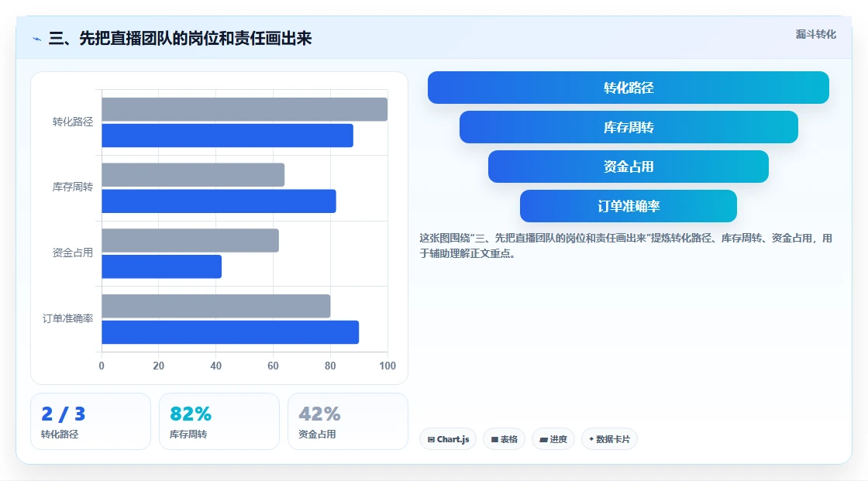Click the gray 资金占用 chart bar
The height and width of the screenshot is (481, 868).
point(191,240)
